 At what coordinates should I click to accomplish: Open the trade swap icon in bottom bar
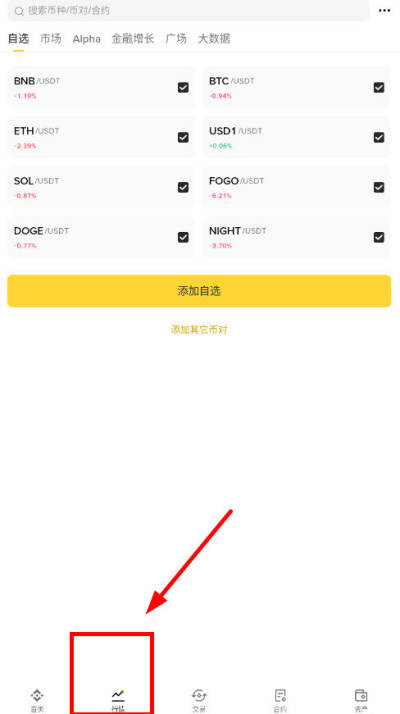click(199, 695)
